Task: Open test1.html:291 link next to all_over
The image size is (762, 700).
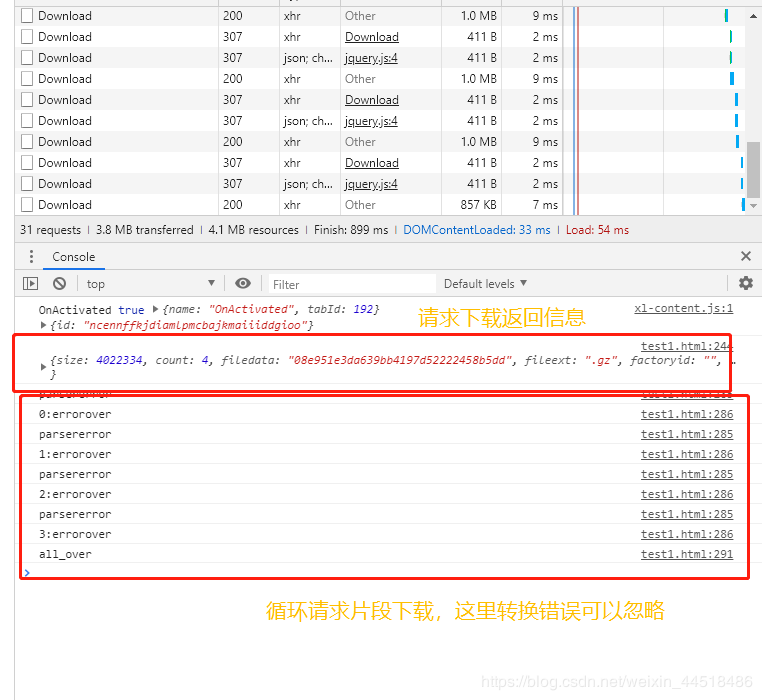Action: [686, 554]
